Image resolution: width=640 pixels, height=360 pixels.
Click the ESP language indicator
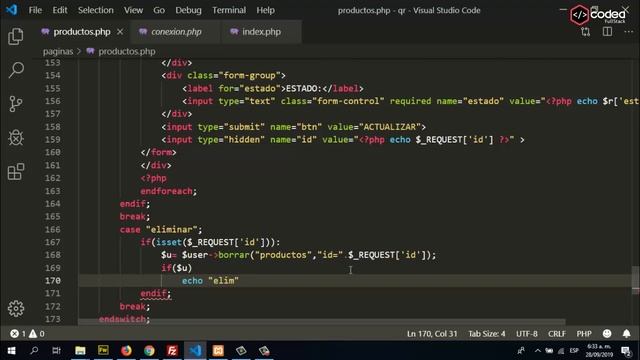click(574, 351)
